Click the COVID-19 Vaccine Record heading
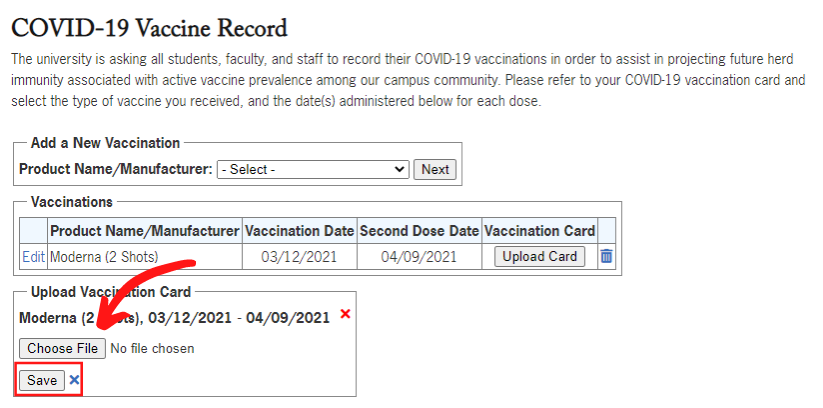 [x=150, y=28]
